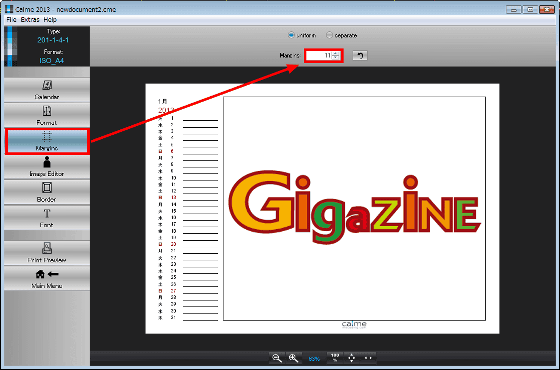Open the File menu
Image resolution: width=560 pixels, height=370 pixels.
coord(11,20)
